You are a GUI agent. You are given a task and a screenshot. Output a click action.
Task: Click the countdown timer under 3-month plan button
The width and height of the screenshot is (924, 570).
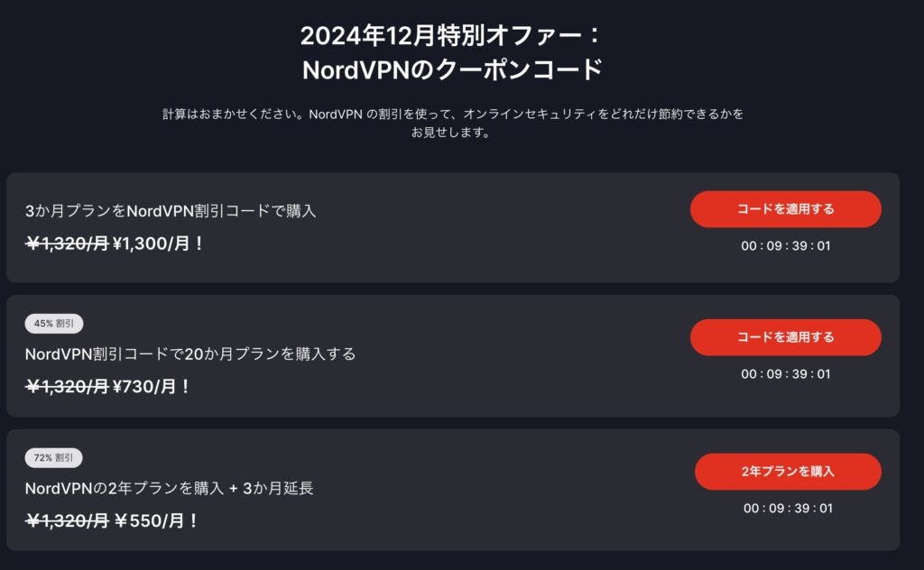[x=785, y=245]
